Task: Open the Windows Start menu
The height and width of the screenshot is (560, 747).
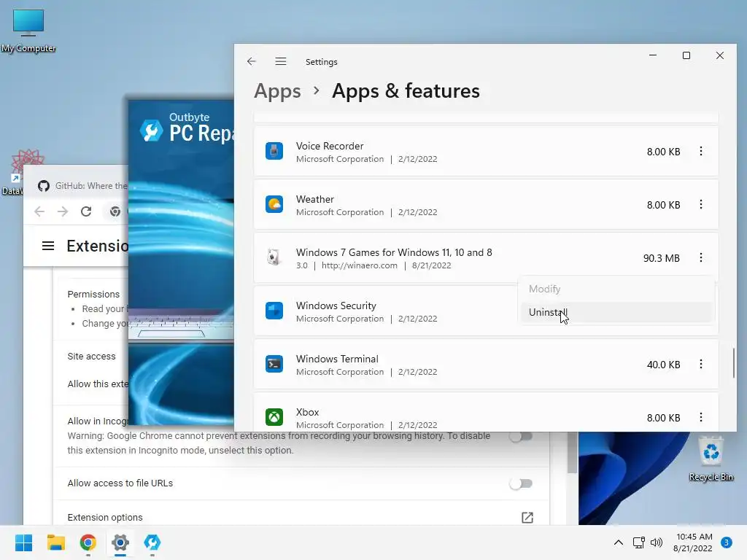Action: pos(23,542)
